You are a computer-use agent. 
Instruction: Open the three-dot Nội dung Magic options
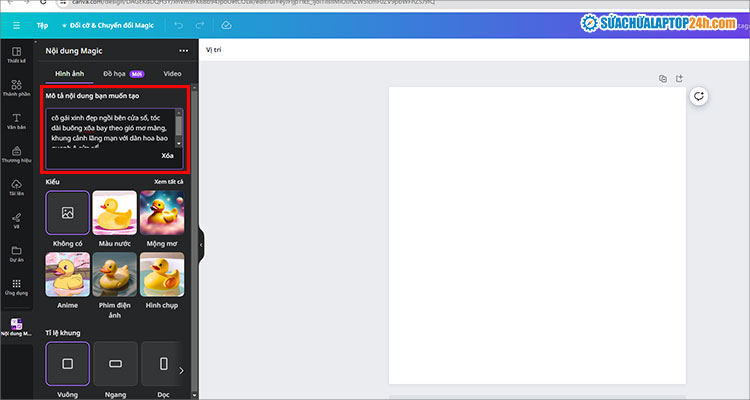(x=183, y=50)
